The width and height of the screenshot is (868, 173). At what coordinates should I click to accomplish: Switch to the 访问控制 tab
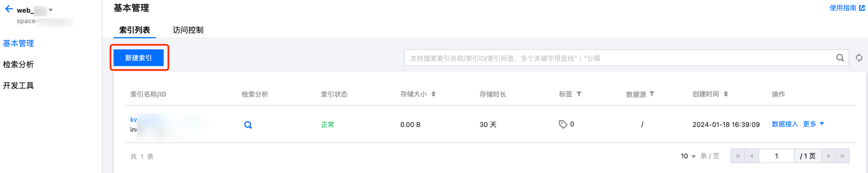point(188,30)
